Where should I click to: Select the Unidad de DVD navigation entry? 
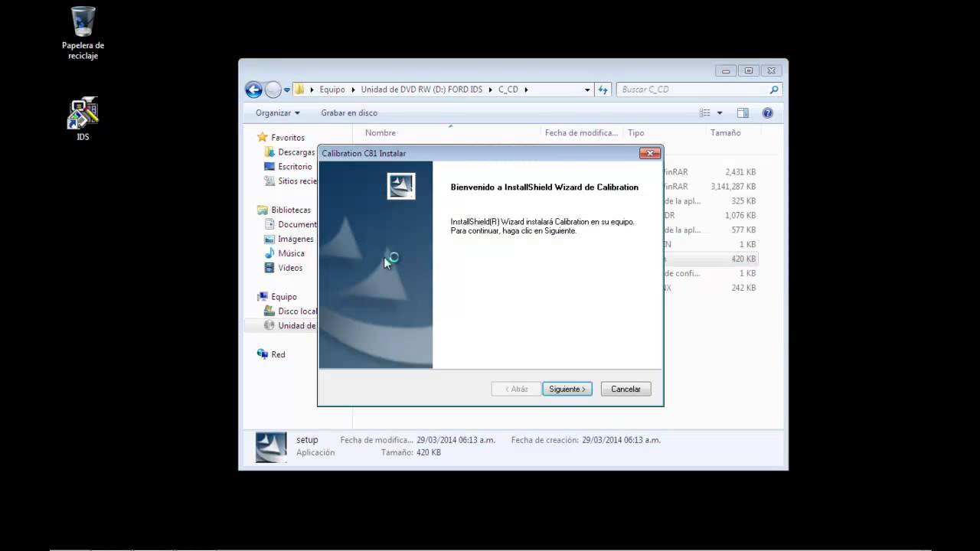(296, 326)
